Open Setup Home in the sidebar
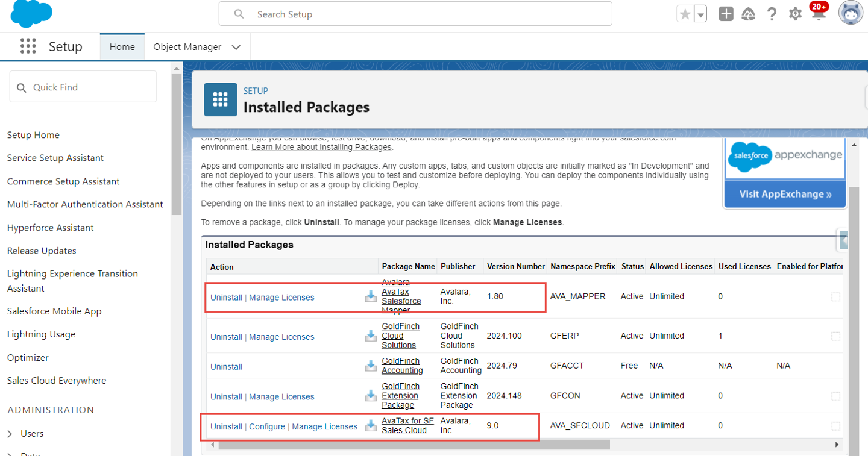The image size is (868, 456). pos(33,135)
